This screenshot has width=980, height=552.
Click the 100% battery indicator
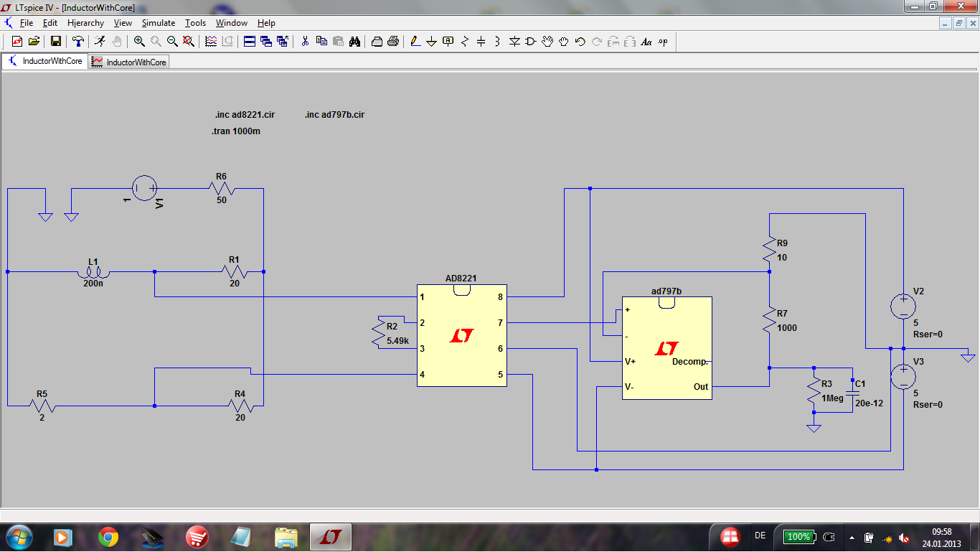click(x=798, y=537)
